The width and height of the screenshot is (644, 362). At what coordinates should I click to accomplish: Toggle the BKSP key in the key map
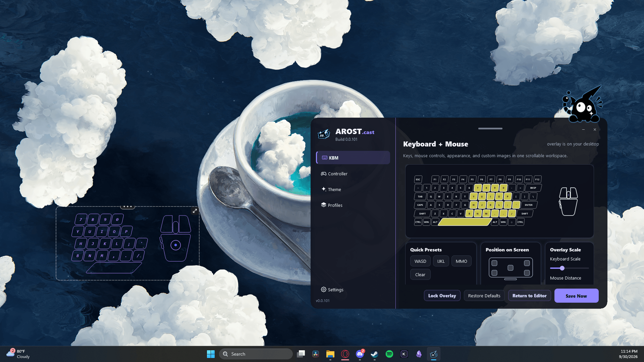point(533,188)
